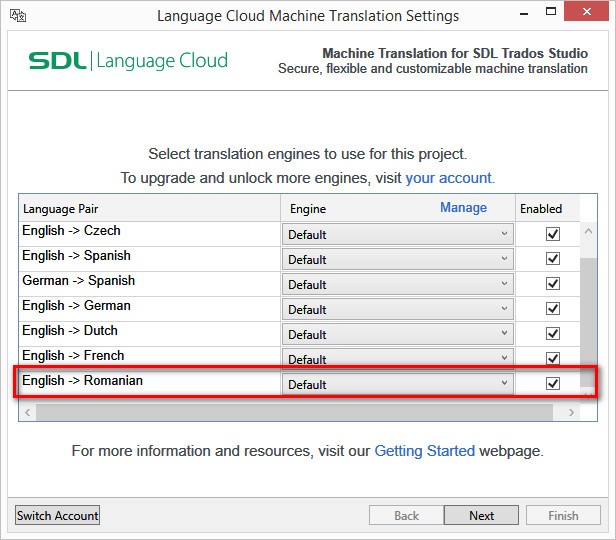Uncheck Enabled for English -> Romanian

click(x=552, y=384)
